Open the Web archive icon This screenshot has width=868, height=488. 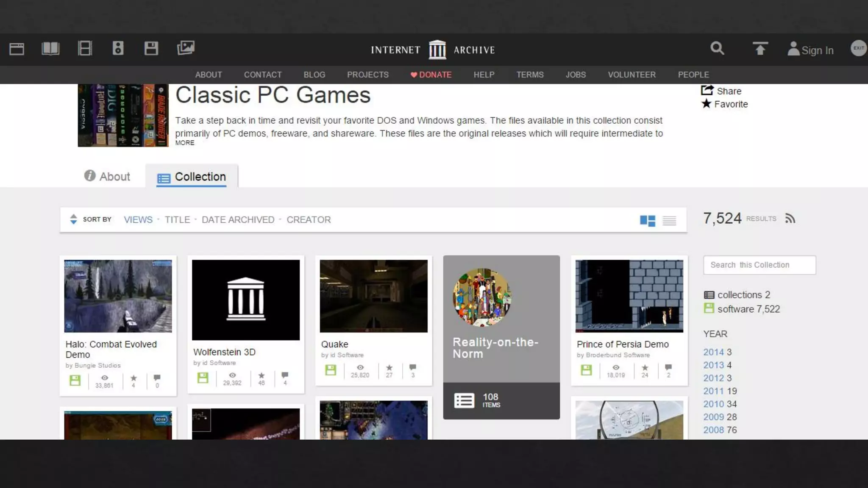(x=17, y=49)
